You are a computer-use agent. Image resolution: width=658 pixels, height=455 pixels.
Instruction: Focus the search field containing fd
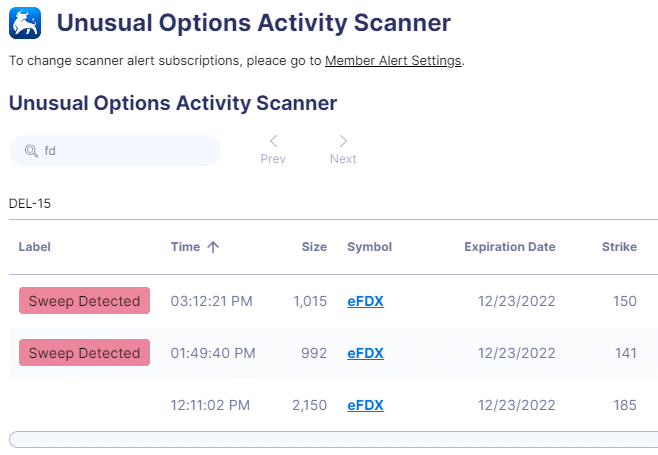coord(115,151)
